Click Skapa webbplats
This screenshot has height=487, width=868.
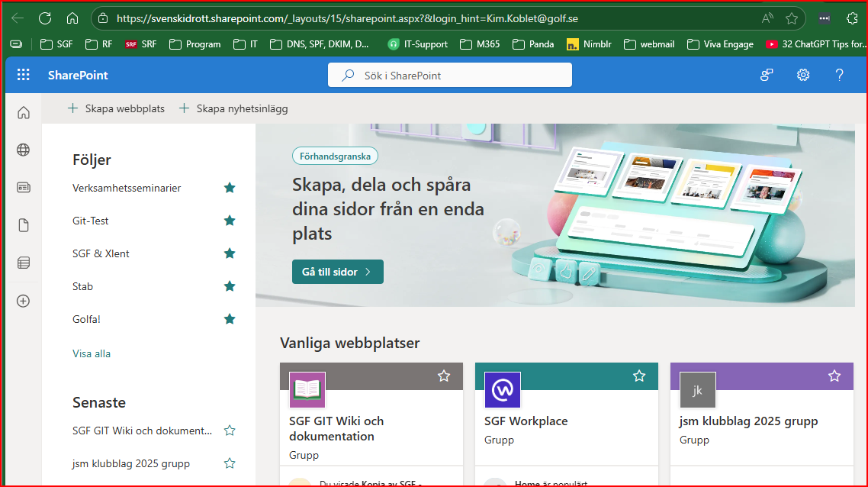[x=116, y=108]
